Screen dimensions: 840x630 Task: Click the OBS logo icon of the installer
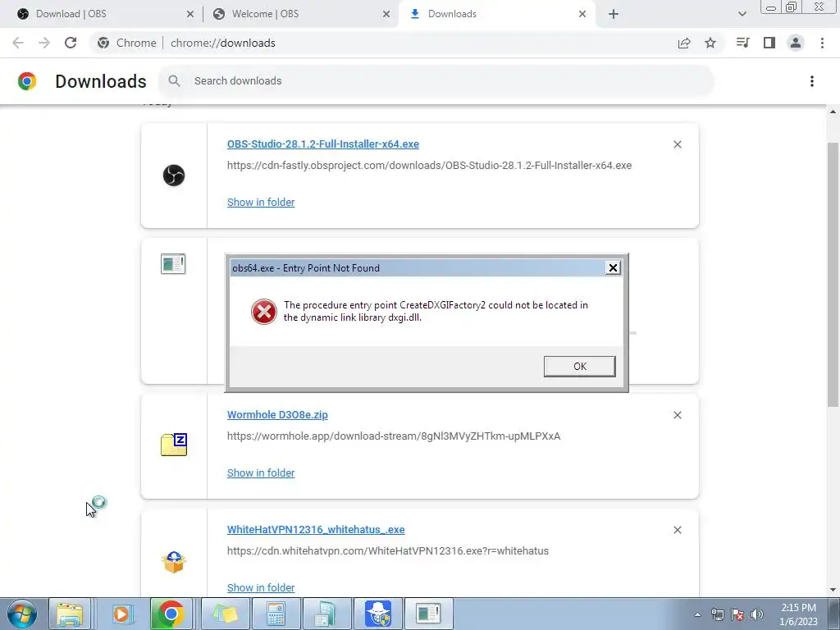(x=174, y=176)
